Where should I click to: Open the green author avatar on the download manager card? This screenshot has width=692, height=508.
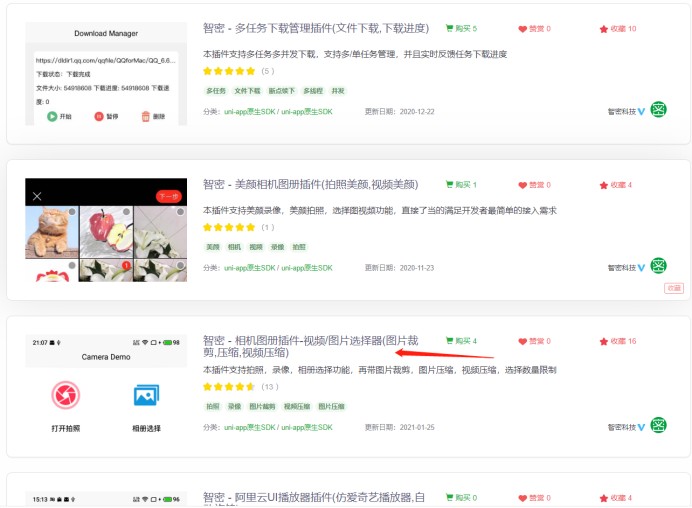[658, 109]
